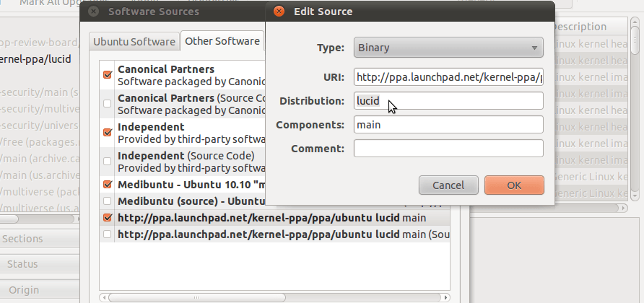This screenshot has width=644, height=303.
Task: Close the Software Sources window
Action: (94, 12)
